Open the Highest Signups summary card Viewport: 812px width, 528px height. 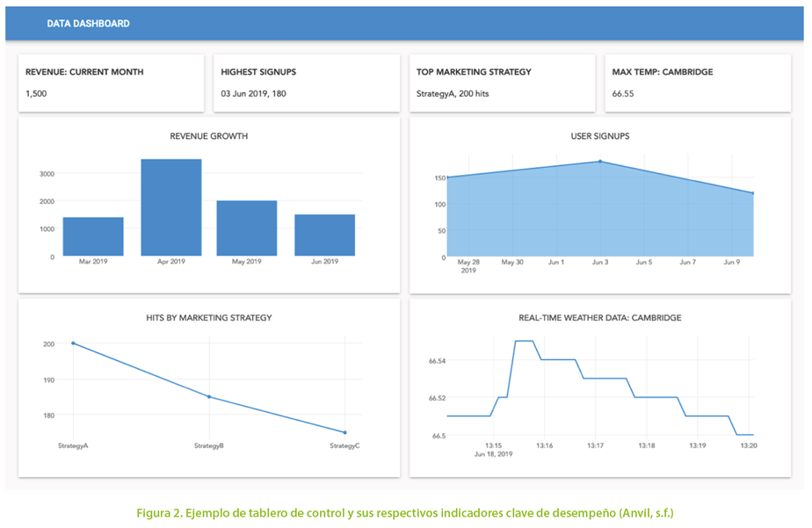(x=306, y=83)
